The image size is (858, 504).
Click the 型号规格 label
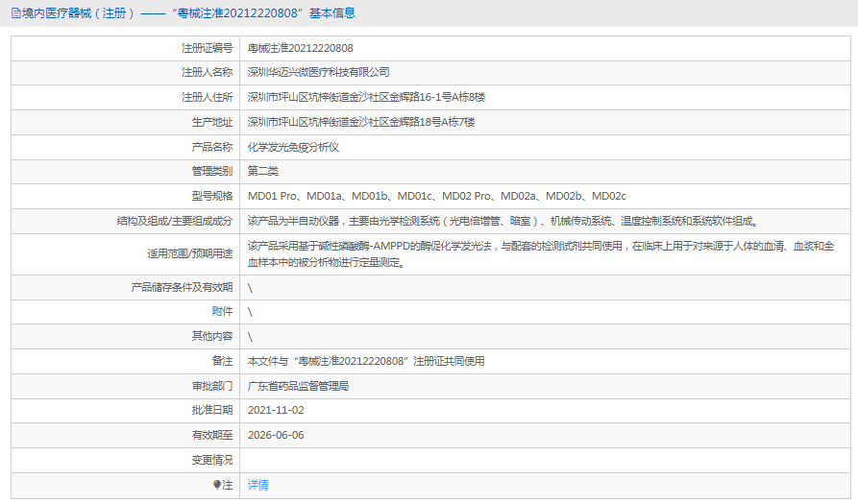click(211, 196)
